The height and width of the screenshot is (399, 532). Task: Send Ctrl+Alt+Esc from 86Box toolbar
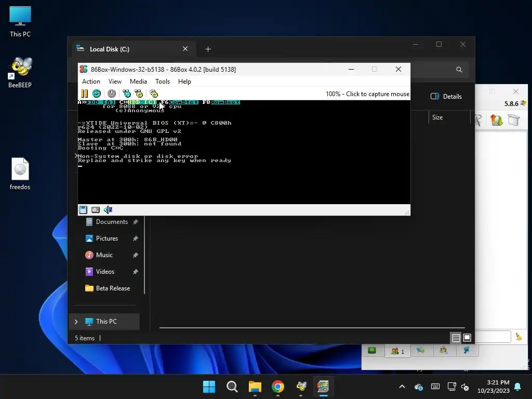click(139, 94)
